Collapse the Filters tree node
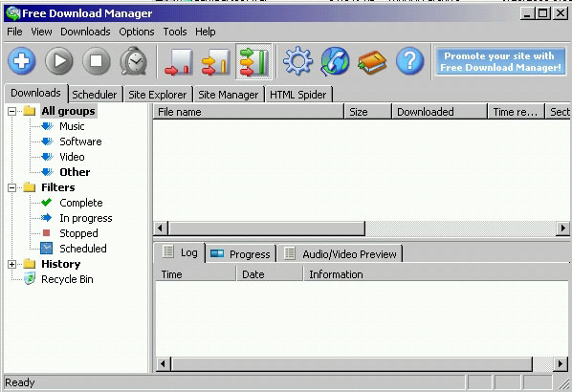The height and width of the screenshot is (392, 572). [12, 187]
